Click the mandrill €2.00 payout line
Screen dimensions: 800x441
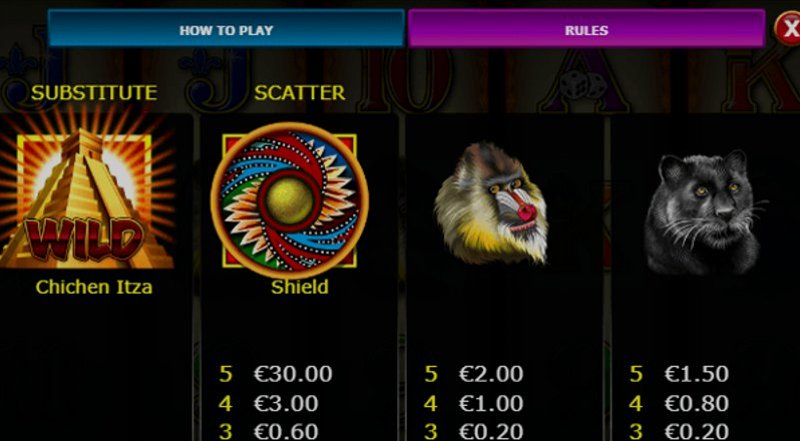[473, 374]
